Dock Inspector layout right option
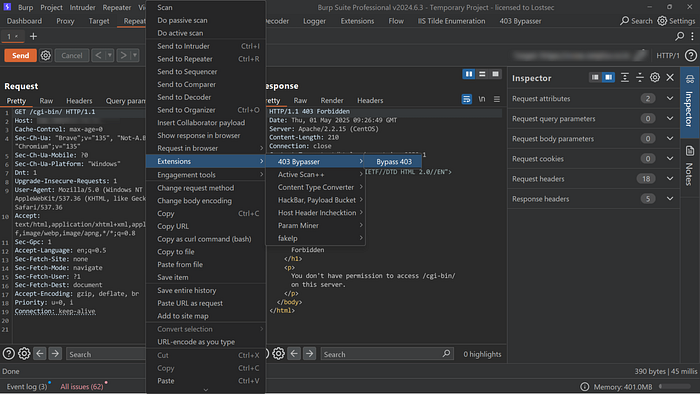The width and height of the screenshot is (700, 394). coord(608,78)
